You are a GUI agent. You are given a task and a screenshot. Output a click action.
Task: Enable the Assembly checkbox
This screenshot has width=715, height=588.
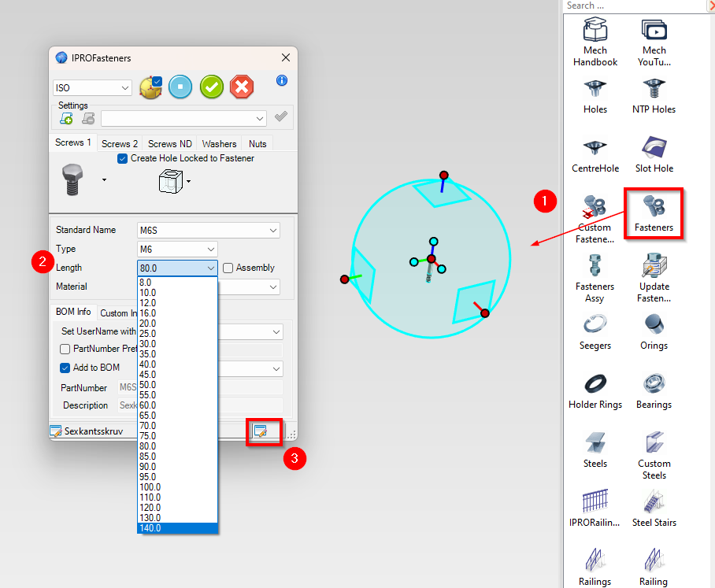[x=228, y=268]
